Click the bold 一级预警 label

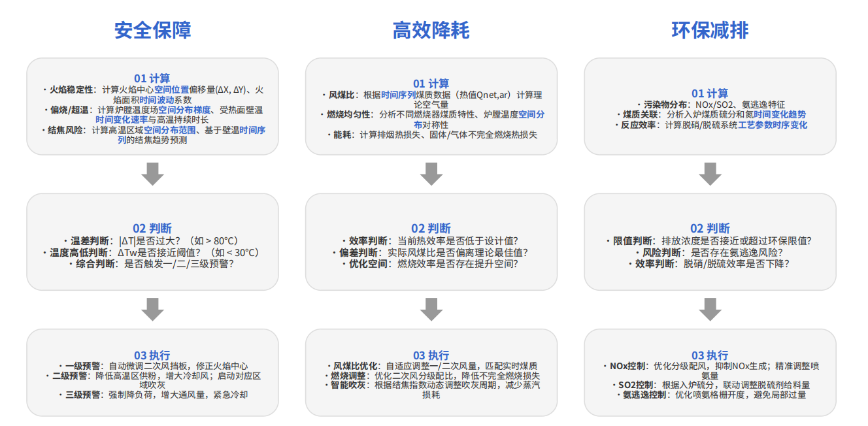(x=84, y=366)
